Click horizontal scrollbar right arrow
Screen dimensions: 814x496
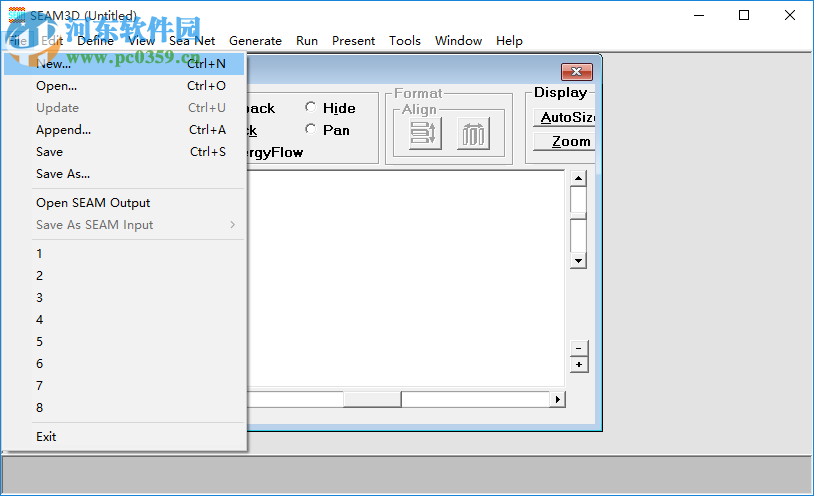pyautogui.click(x=558, y=399)
